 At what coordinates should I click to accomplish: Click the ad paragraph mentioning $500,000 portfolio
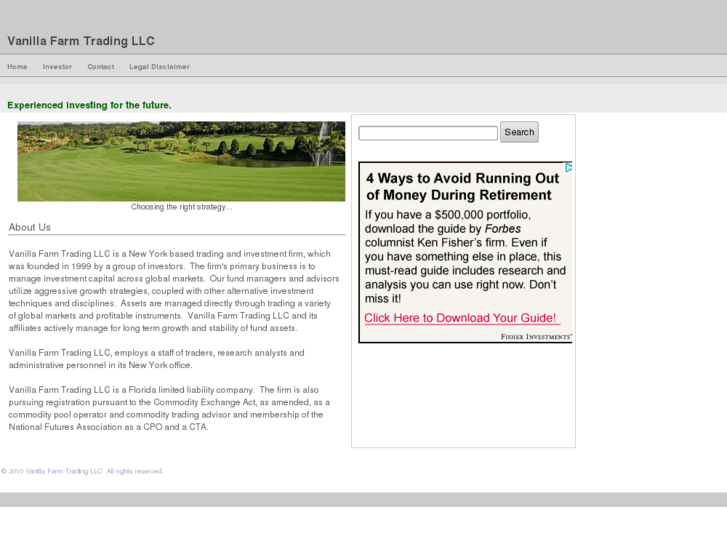pos(465,256)
